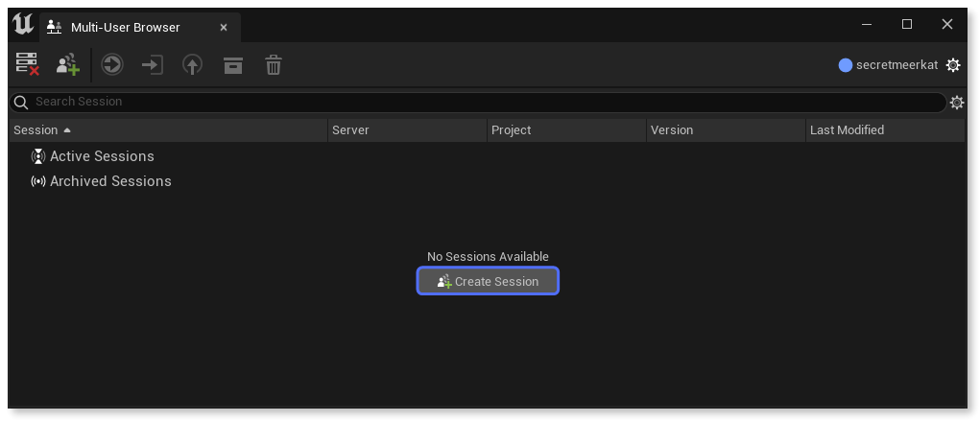
Task: Click the delete session trash icon
Action: point(274,64)
